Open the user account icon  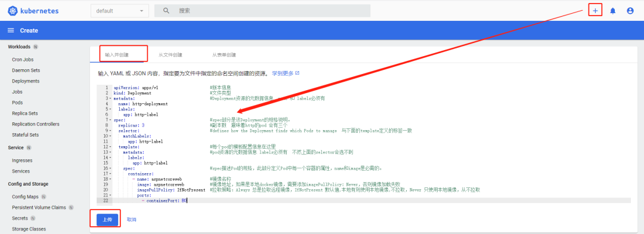tap(630, 11)
